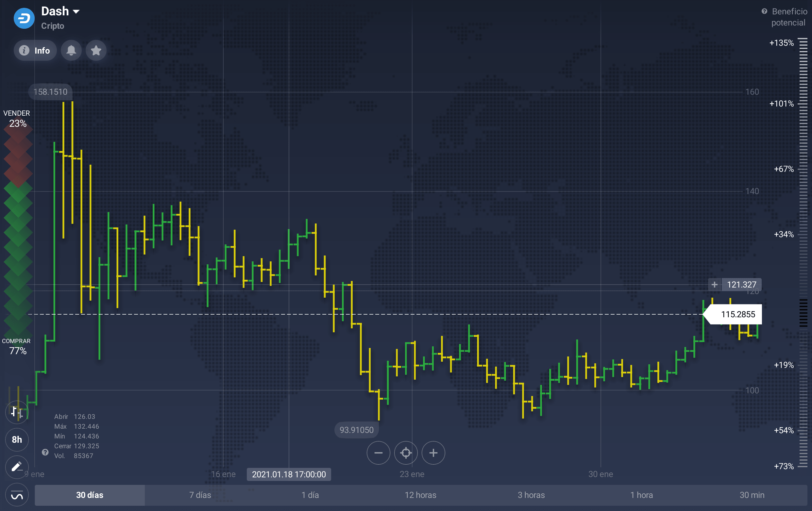The width and height of the screenshot is (812, 511).
Task: Click the 140 price axis label
Action: (x=752, y=191)
